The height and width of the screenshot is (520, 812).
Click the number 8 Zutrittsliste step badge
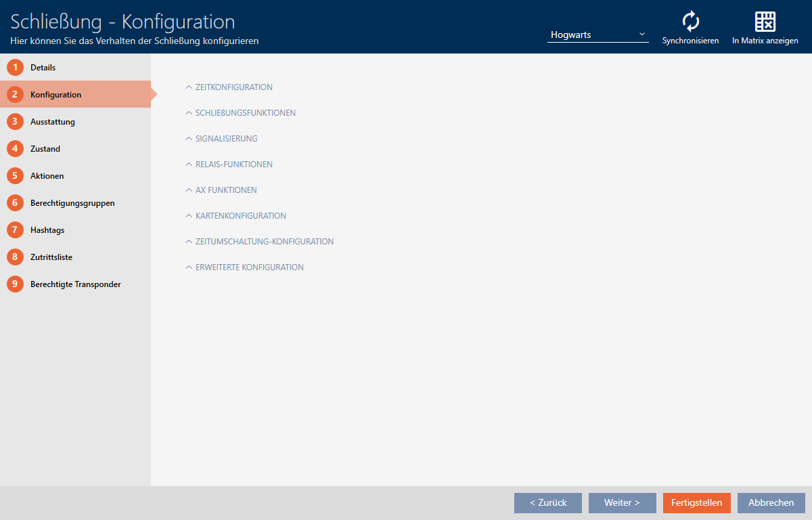pos(15,257)
